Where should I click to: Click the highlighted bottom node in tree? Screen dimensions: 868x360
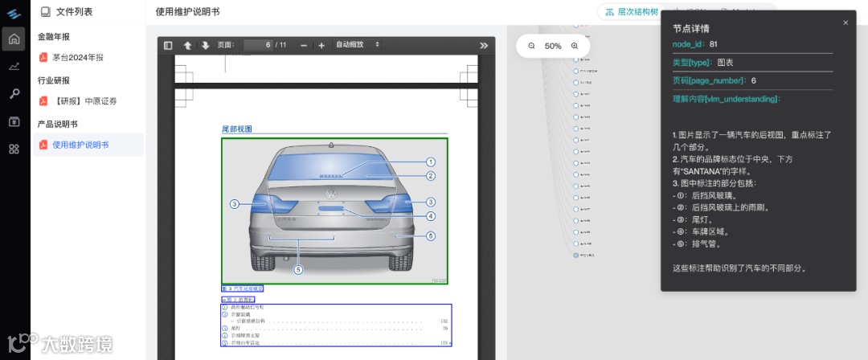click(x=576, y=256)
